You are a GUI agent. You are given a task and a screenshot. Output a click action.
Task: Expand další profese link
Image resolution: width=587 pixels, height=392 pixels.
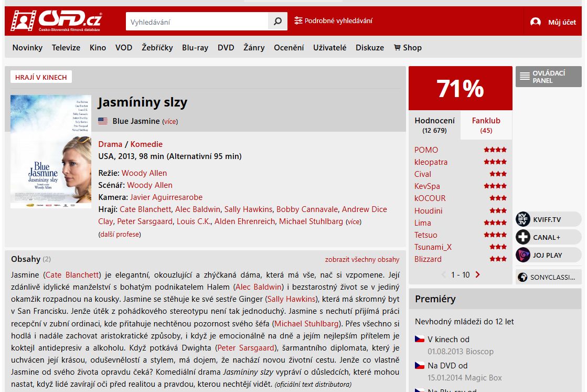pyautogui.click(x=120, y=235)
